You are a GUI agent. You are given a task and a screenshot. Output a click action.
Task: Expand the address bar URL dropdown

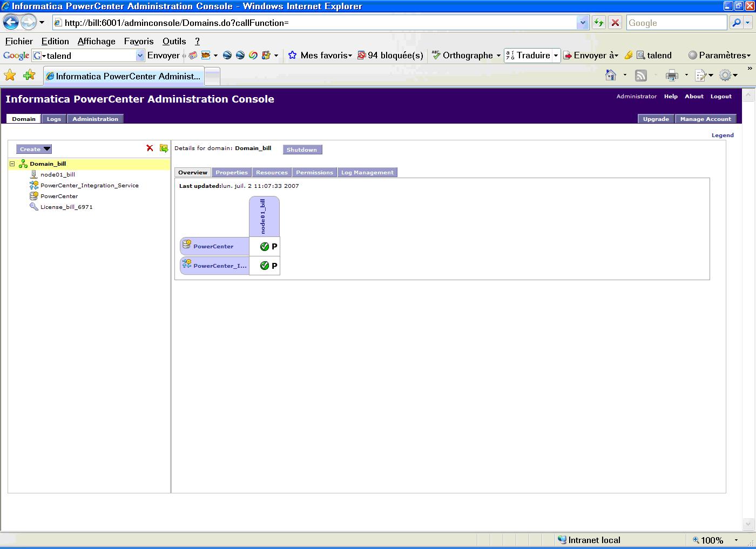582,23
